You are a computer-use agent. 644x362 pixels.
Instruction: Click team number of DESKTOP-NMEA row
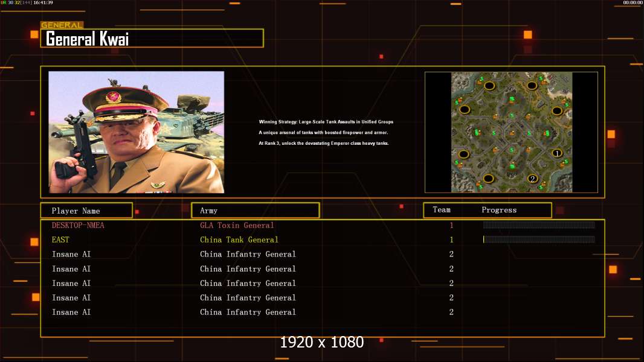point(451,225)
